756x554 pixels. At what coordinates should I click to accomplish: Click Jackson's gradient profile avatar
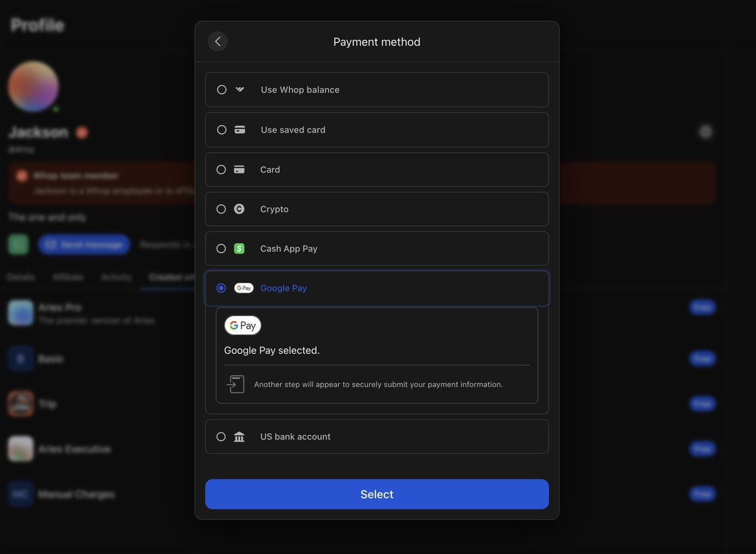coord(33,86)
